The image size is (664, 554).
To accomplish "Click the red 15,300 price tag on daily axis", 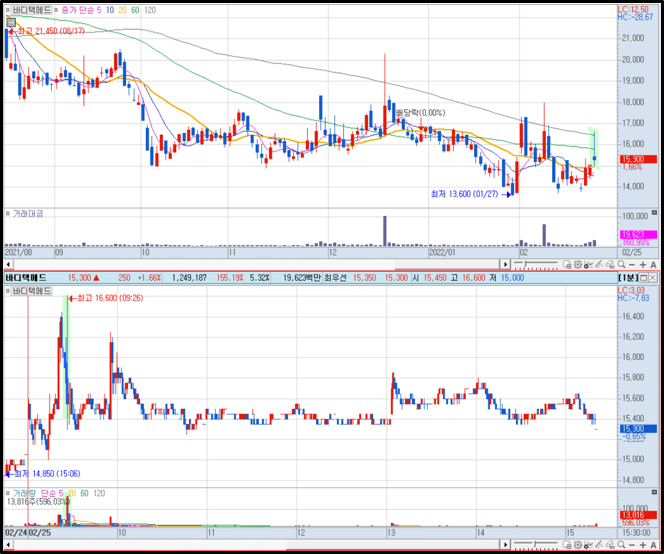I will (638, 159).
